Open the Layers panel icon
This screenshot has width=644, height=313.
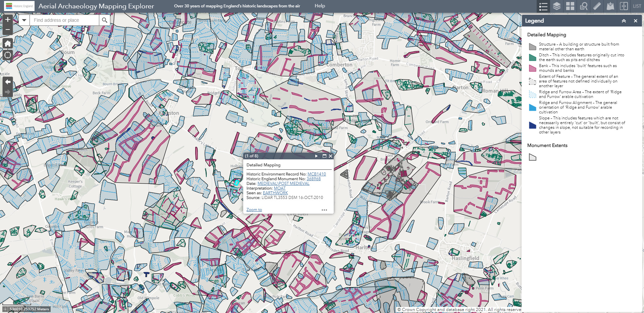pyautogui.click(x=557, y=6)
